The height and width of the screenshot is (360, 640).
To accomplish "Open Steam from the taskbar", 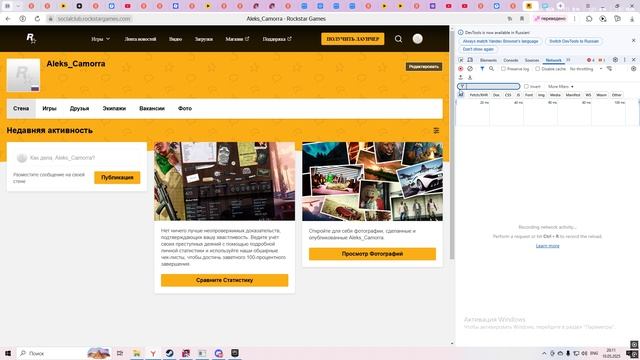I will [x=169, y=353].
